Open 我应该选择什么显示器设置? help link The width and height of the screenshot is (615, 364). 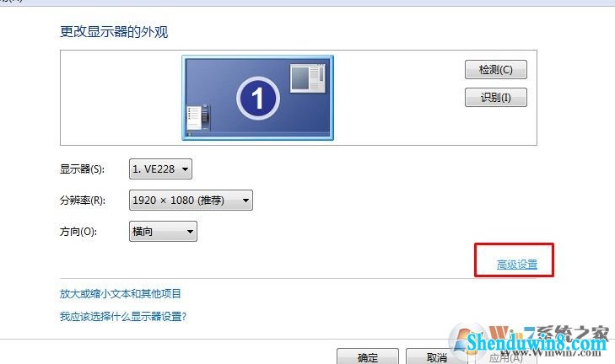123,316
